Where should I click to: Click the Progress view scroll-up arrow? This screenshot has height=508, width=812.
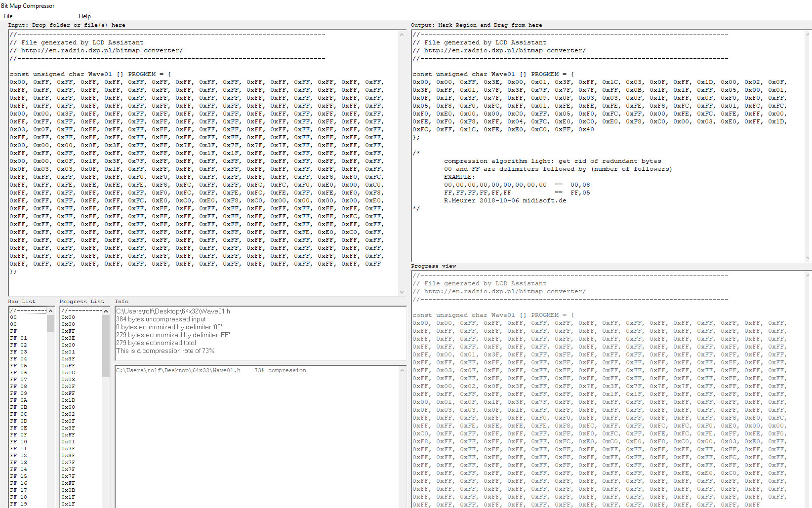(x=808, y=275)
